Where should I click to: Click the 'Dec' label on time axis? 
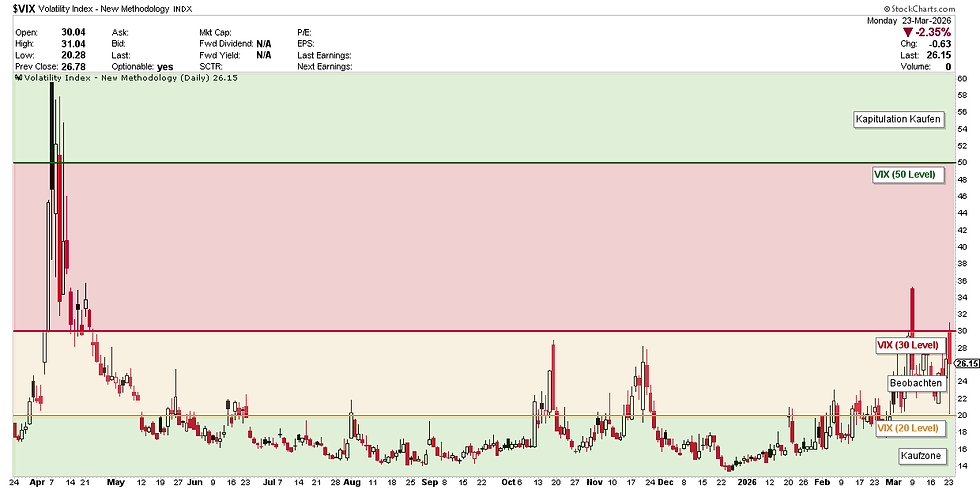(x=665, y=483)
